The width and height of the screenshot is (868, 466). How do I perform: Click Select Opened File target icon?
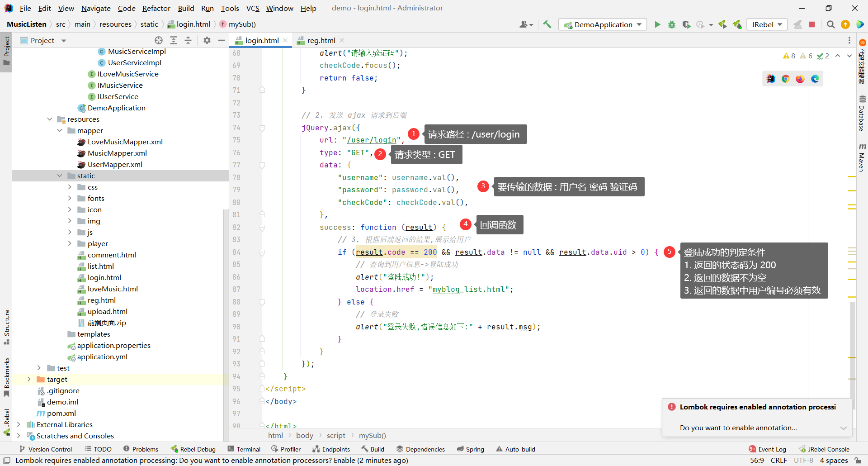click(x=159, y=40)
